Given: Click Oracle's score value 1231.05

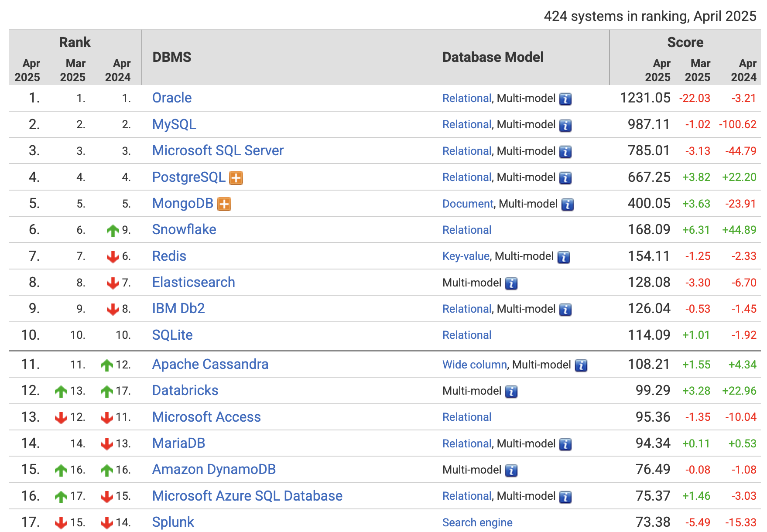Looking at the screenshot, I should (645, 98).
